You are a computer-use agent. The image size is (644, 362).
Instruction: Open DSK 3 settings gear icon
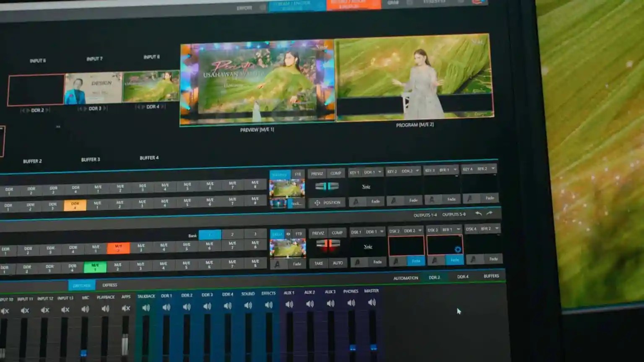pos(457,249)
